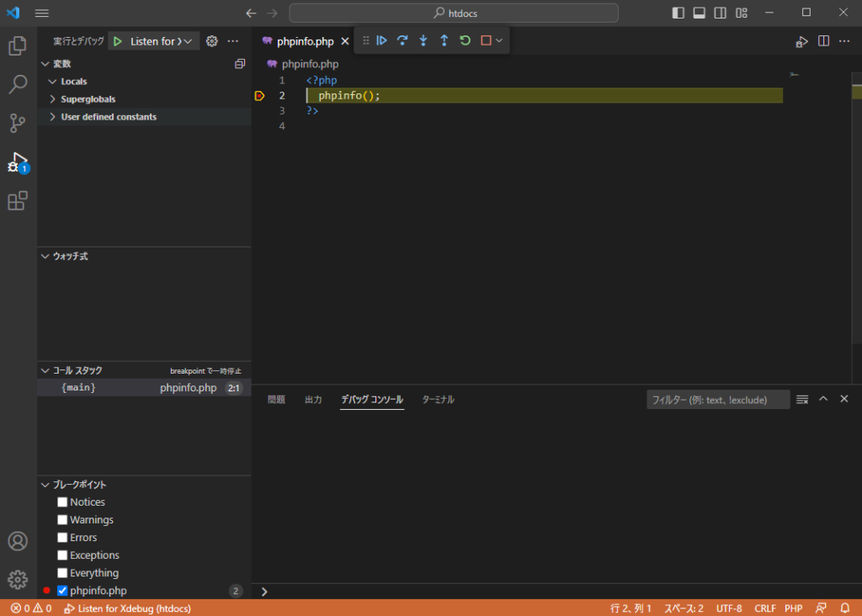The width and height of the screenshot is (862, 616).
Task: Close the bottom panel
Action: pos(844,399)
